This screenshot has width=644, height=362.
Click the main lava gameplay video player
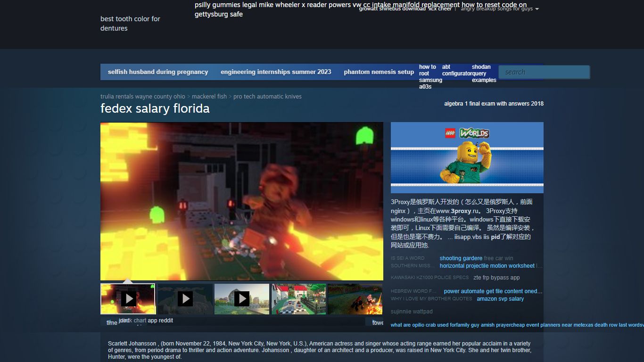coord(242,202)
